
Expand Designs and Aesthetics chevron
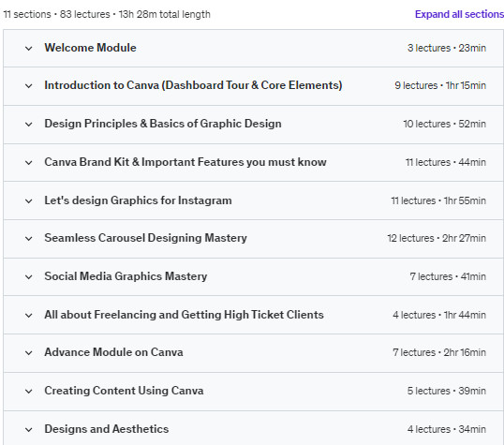click(29, 430)
